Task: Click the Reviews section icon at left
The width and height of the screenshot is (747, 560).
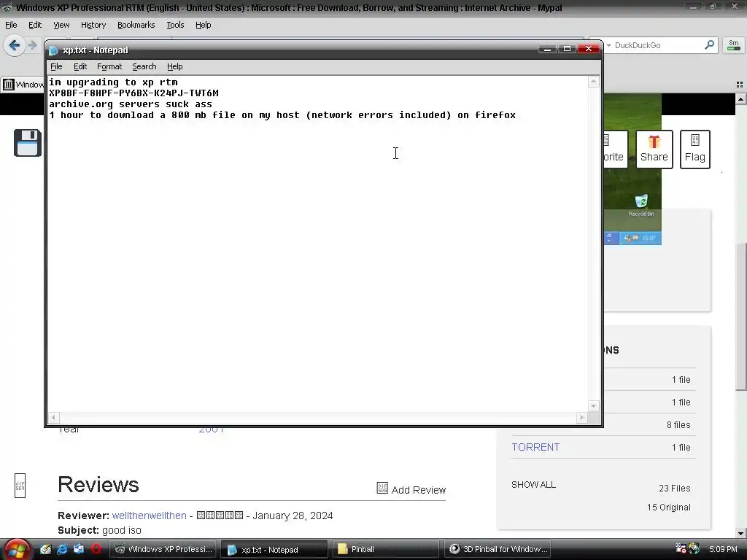Action: [x=20, y=485]
